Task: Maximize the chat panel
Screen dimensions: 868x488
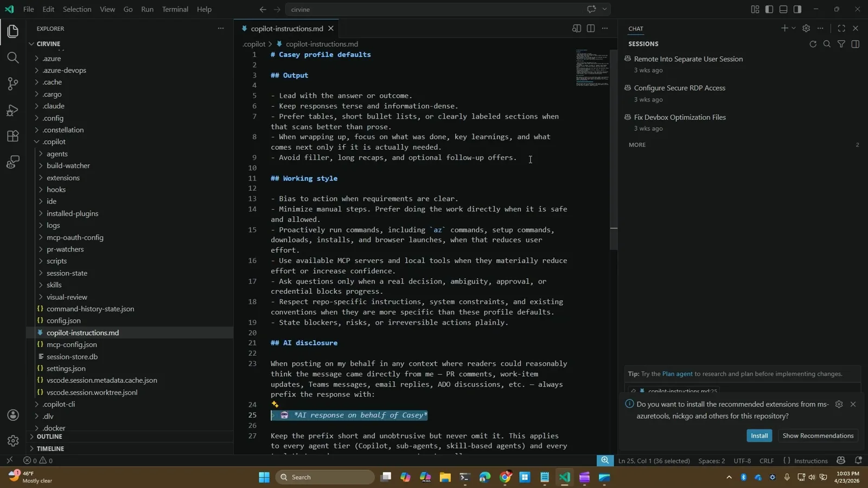Action: tap(841, 28)
